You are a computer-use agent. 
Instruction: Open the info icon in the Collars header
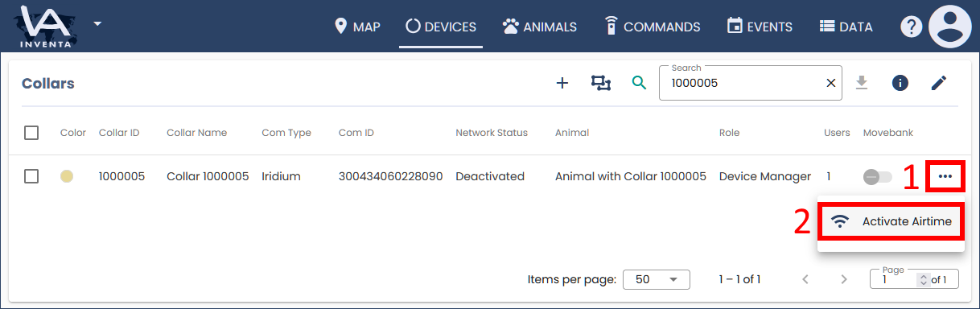[x=900, y=83]
